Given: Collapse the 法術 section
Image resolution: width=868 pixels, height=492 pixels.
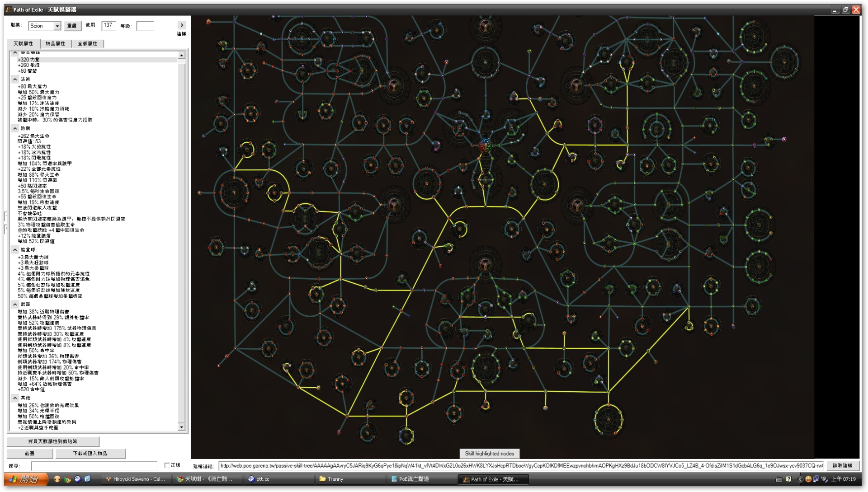Looking at the screenshot, I should [15, 79].
